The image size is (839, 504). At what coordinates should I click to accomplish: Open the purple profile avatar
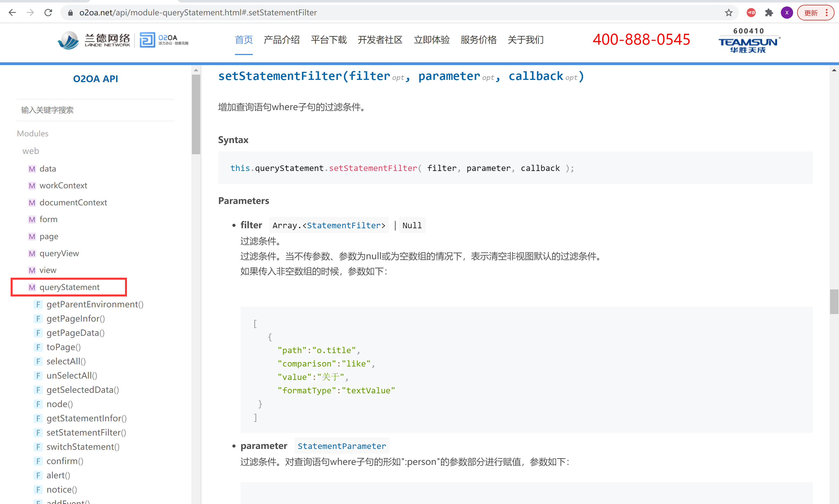pyautogui.click(x=787, y=13)
